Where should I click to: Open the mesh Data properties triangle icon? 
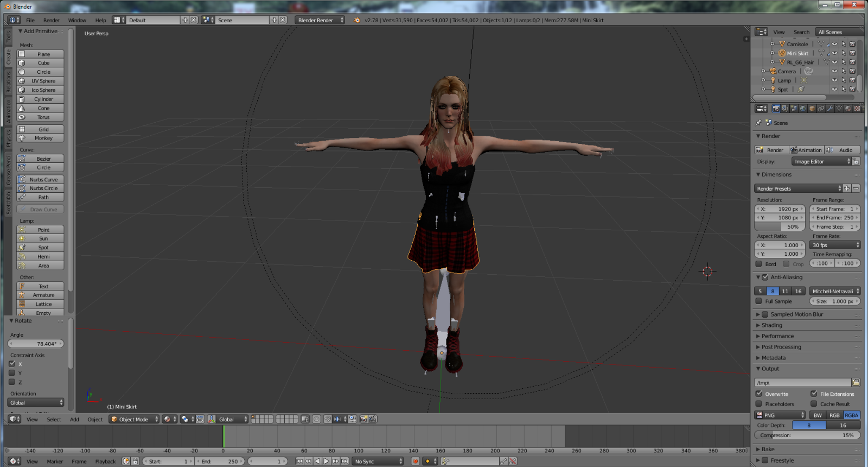point(839,109)
